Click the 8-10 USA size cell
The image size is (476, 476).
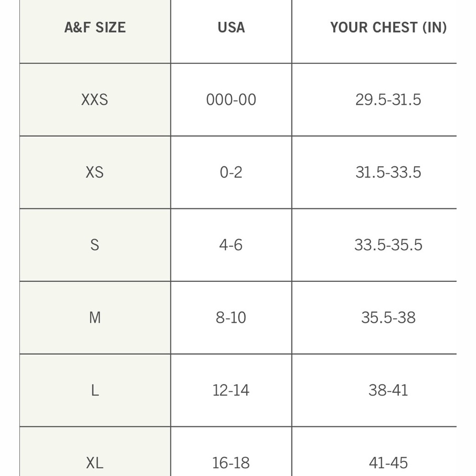click(x=231, y=317)
